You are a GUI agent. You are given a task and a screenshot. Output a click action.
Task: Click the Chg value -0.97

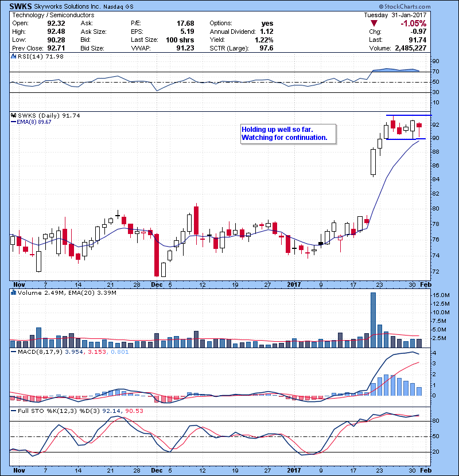418,32
